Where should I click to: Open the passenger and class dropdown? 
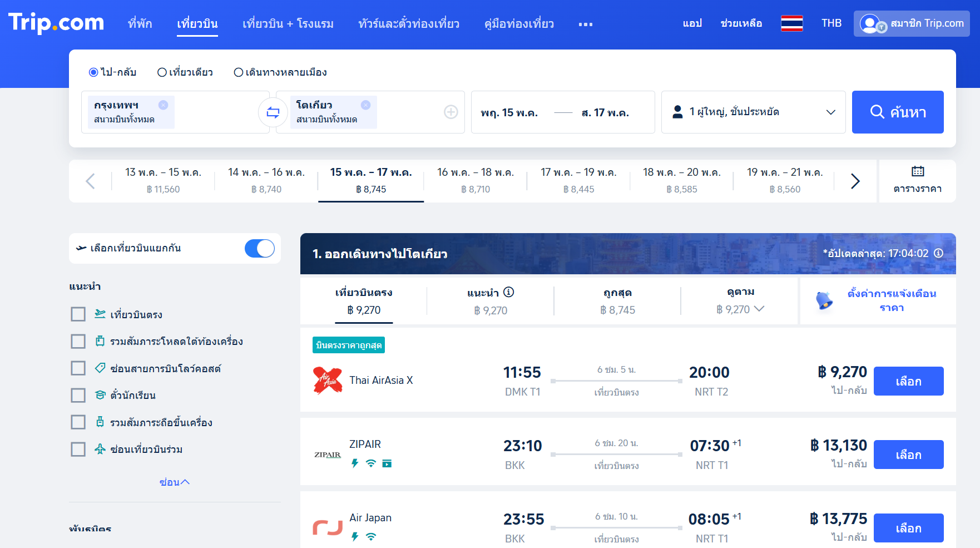click(753, 112)
